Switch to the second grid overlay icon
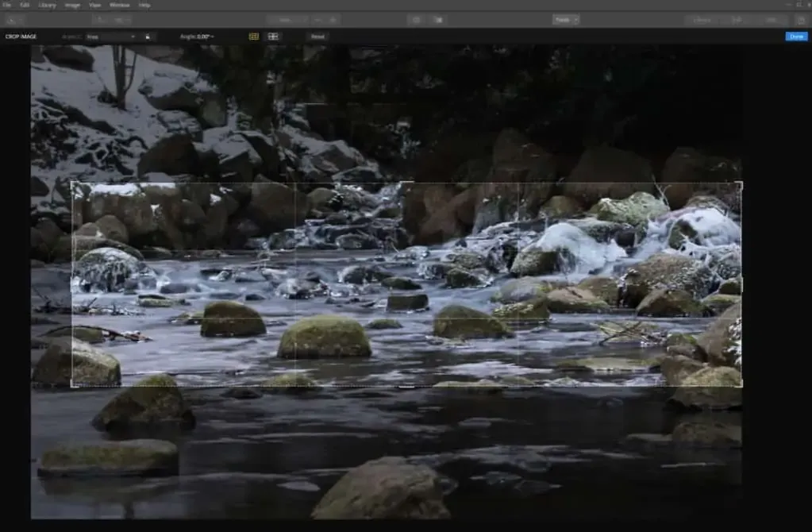Image resolution: width=812 pixels, height=532 pixels. point(273,37)
